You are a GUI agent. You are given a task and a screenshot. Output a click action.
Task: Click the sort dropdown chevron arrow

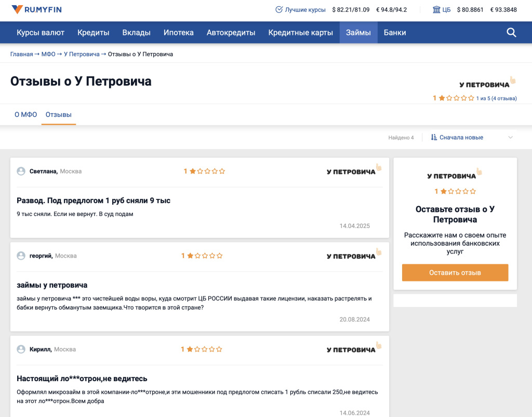click(510, 138)
